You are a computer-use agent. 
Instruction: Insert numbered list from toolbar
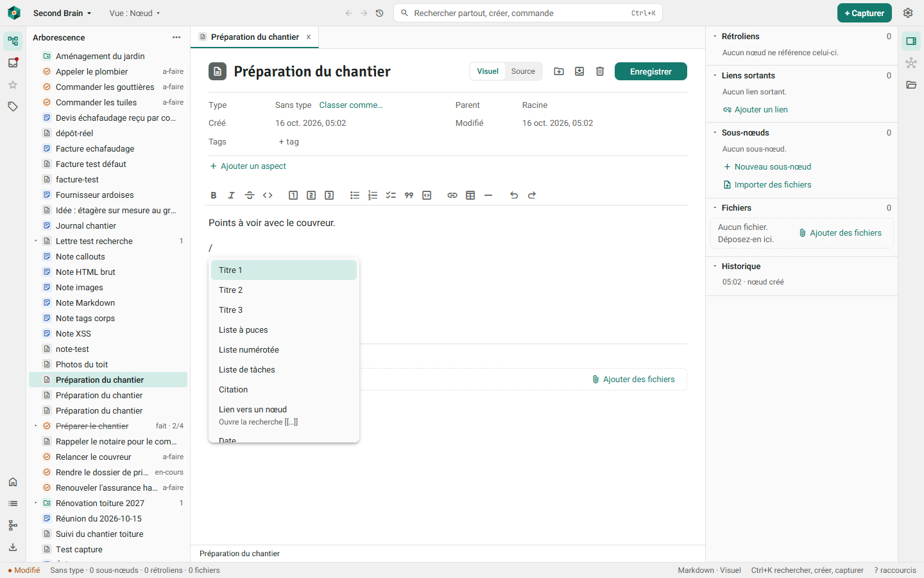(373, 195)
